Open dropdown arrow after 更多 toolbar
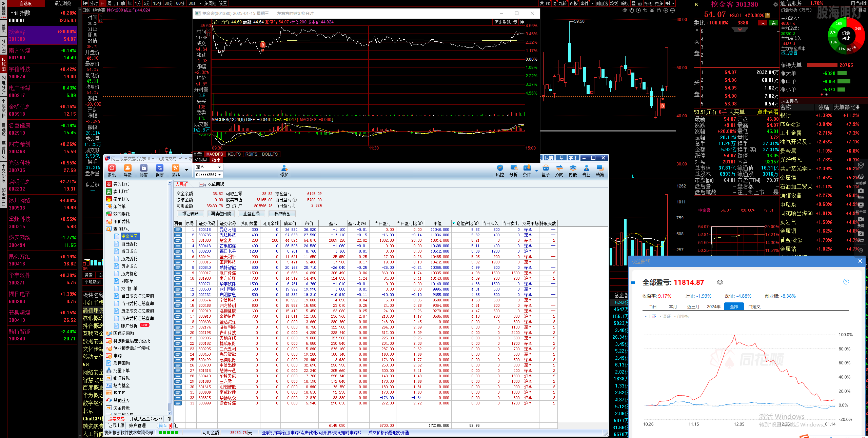The image size is (868, 438). pyautogui.click(x=673, y=3)
